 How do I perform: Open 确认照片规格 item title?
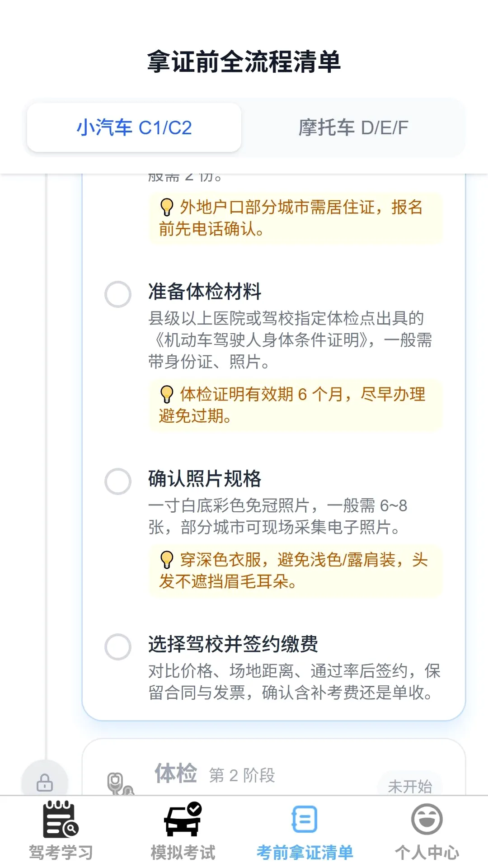coord(205,479)
